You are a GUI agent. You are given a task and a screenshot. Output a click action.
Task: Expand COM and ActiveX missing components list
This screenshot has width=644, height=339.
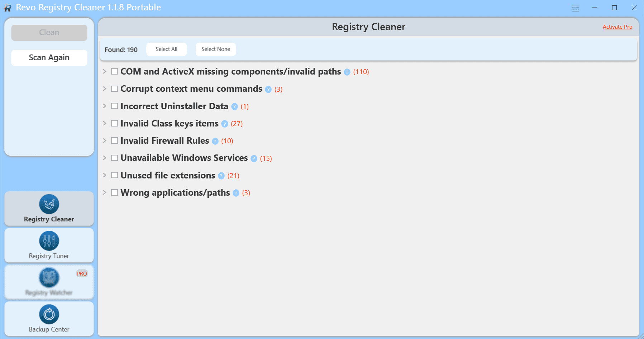104,71
